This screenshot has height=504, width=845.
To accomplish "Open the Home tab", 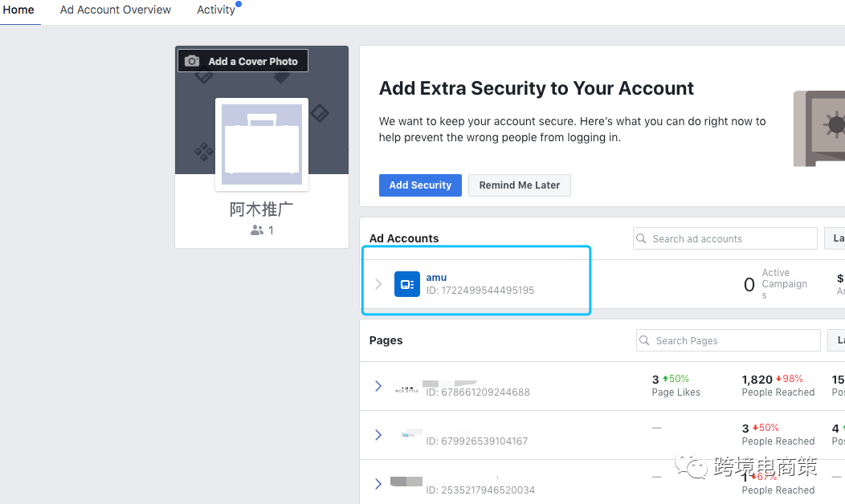I will click(18, 10).
